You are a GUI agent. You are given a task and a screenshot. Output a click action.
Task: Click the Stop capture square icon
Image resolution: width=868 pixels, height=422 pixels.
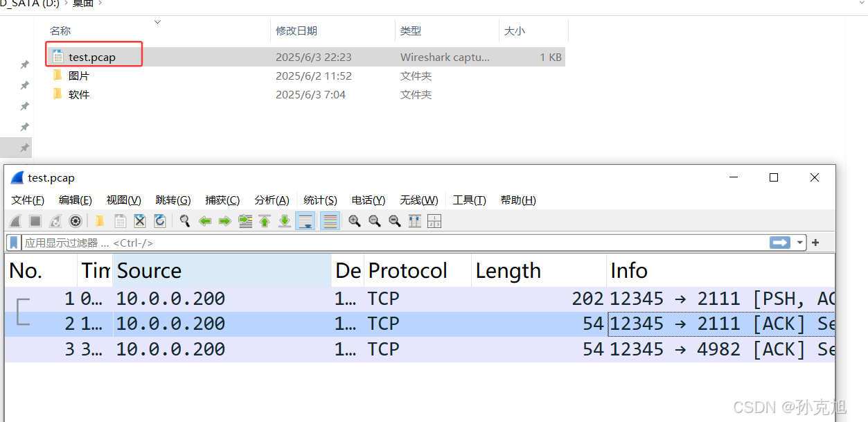point(35,221)
